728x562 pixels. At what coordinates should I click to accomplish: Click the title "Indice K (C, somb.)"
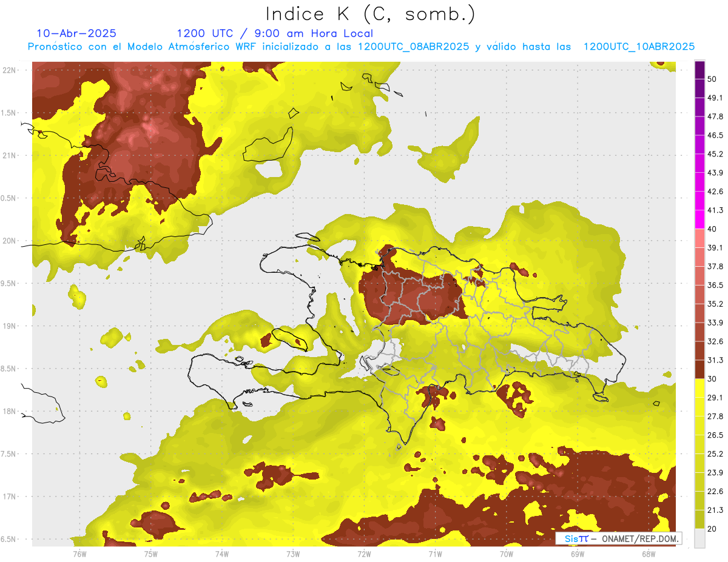tap(371, 15)
